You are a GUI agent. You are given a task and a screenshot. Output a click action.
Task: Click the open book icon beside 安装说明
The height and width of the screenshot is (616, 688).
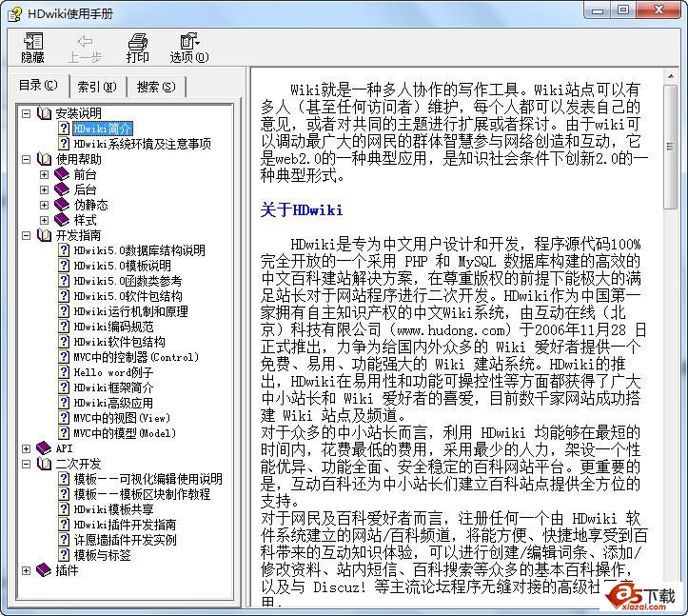pos(45,113)
